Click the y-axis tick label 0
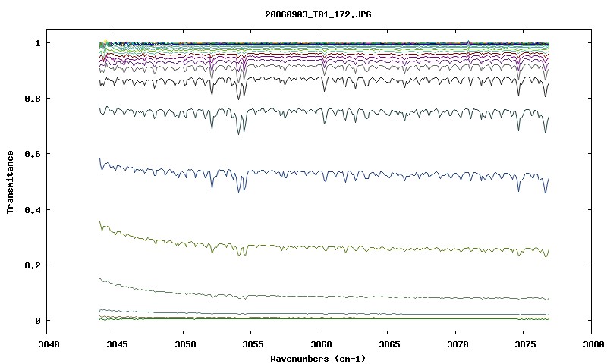The height and width of the screenshot is (364, 607). [37, 321]
